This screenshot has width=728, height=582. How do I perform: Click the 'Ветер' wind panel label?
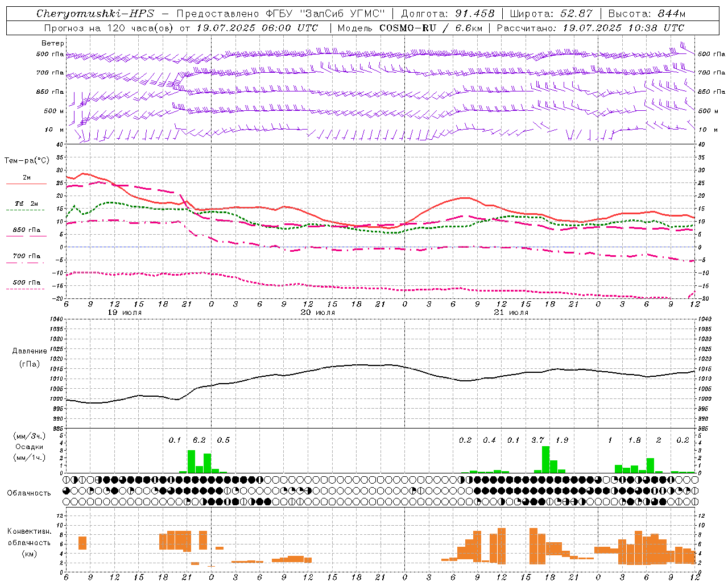coord(53,43)
